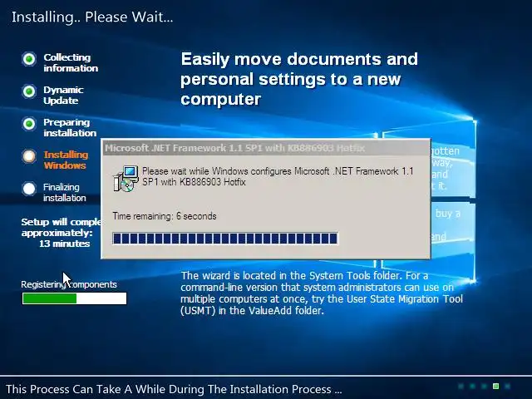The height and width of the screenshot is (399, 532).
Task: Click the .NET Framework dialog title bar
Action: pyautogui.click(x=266, y=148)
